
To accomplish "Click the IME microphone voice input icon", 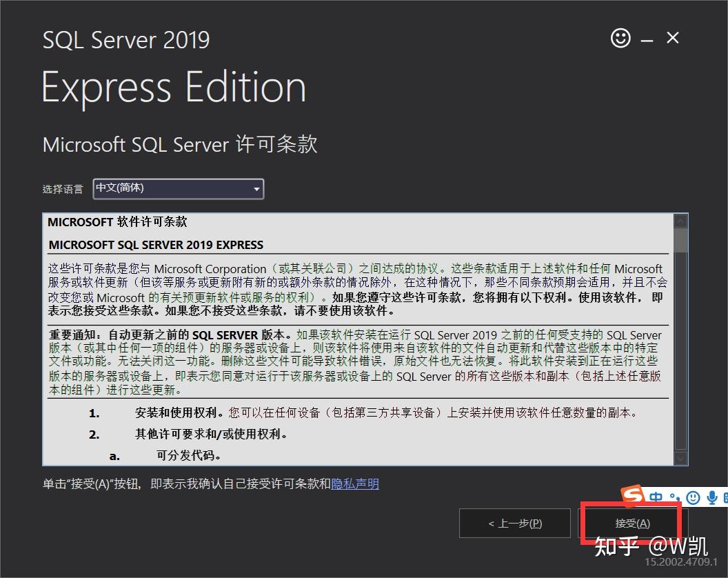I will (x=711, y=497).
